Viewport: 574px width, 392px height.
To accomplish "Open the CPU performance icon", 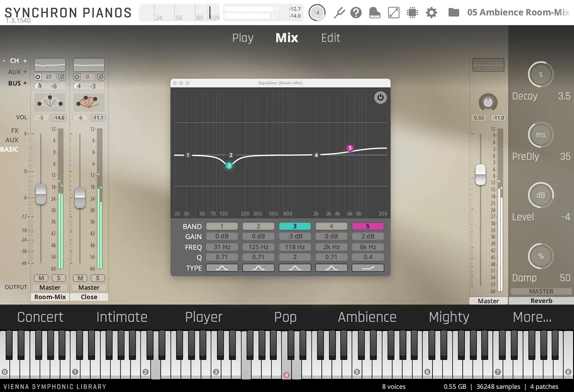I will (x=412, y=13).
